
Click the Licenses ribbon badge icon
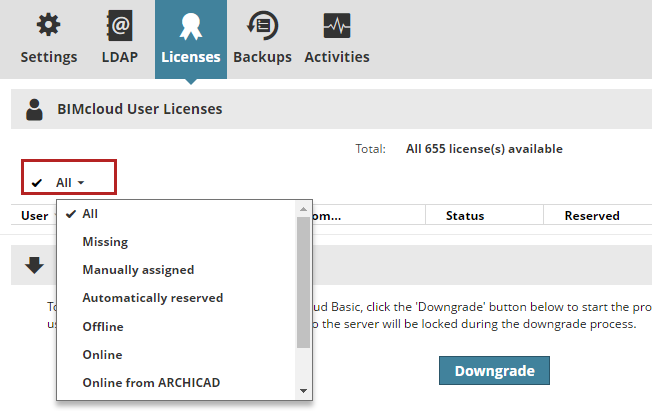point(189,25)
